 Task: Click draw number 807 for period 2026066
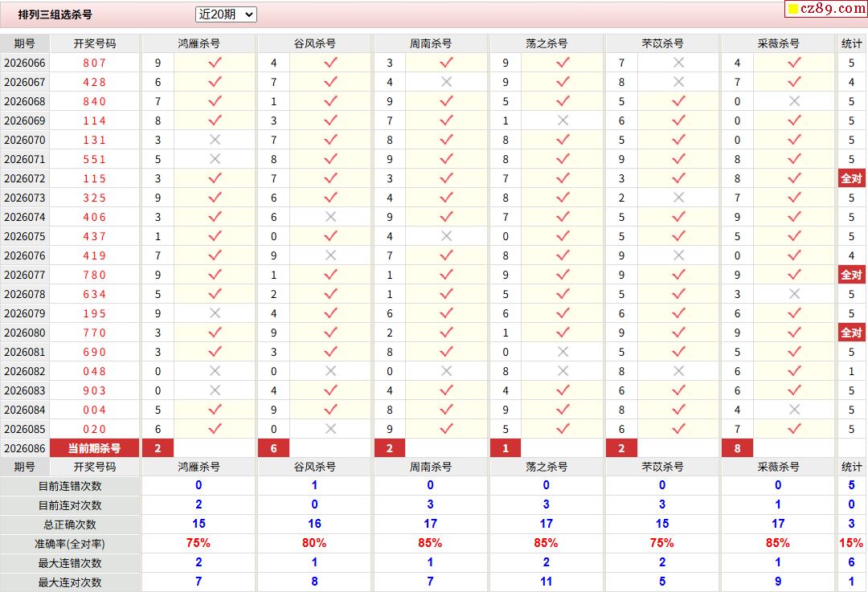[x=94, y=63]
